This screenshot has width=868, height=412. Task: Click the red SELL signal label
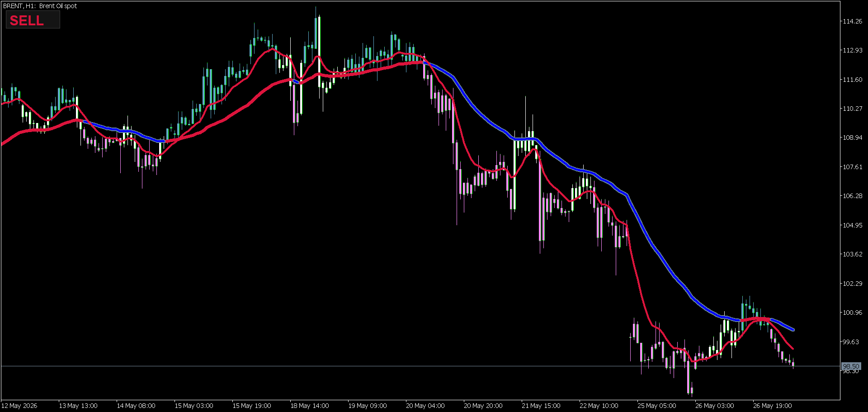coord(27,20)
